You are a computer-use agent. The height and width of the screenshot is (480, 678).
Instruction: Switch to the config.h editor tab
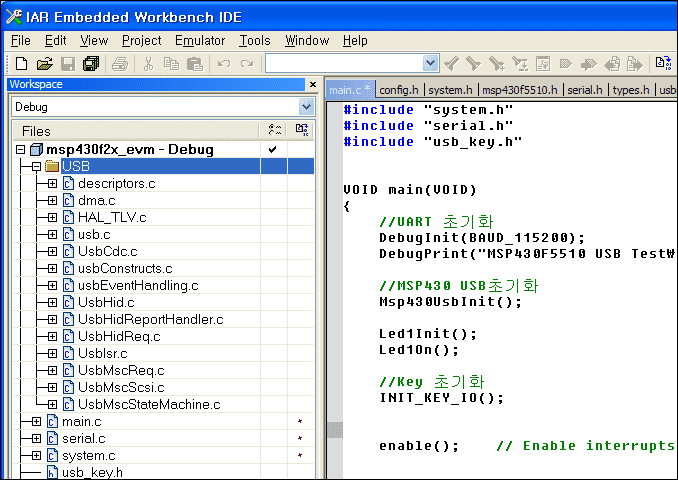pos(399,90)
